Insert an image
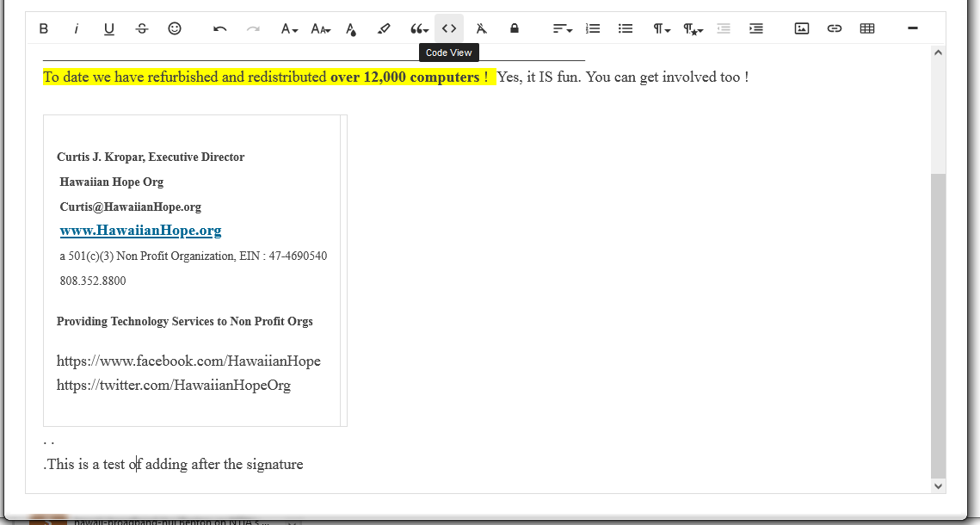The height and width of the screenshot is (525, 980). pos(802,28)
